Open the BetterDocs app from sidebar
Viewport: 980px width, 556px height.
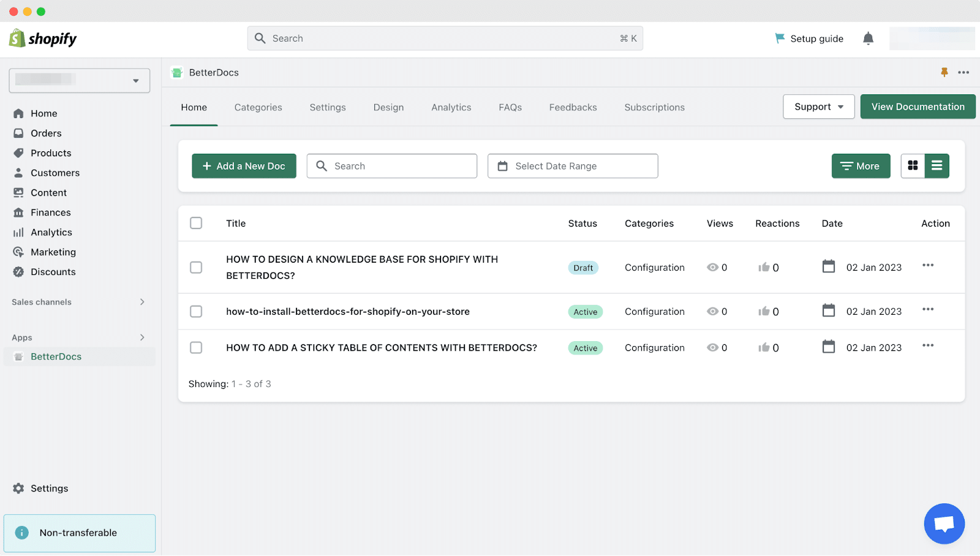coord(56,356)
